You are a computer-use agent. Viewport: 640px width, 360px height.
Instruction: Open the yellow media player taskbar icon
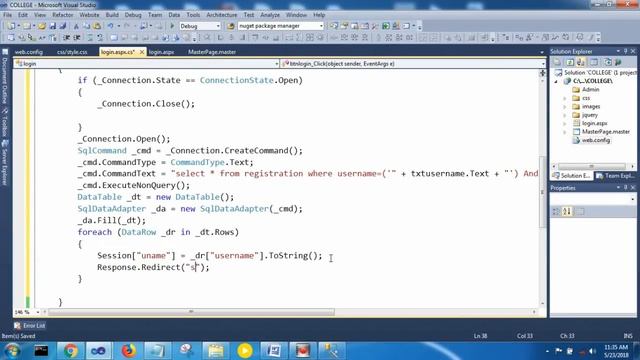click(244, 351)
